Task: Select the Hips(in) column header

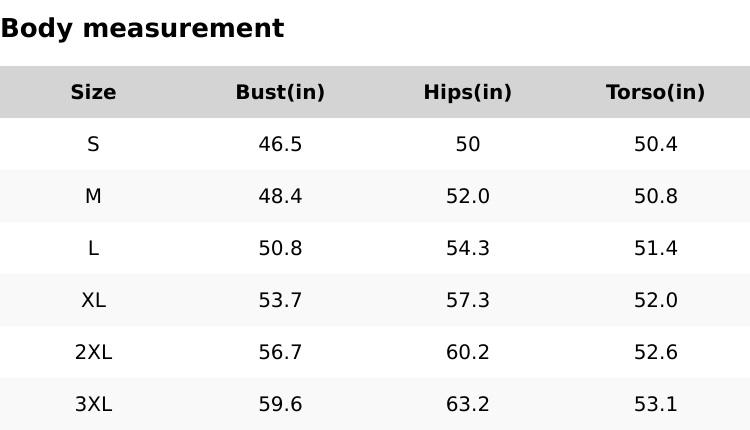Action: [467, 92]
